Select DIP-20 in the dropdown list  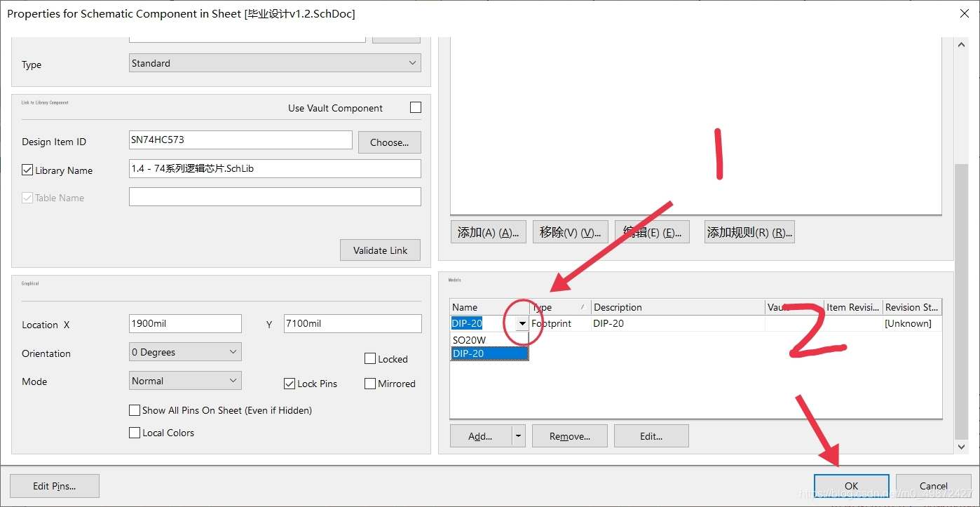(489, 353)
